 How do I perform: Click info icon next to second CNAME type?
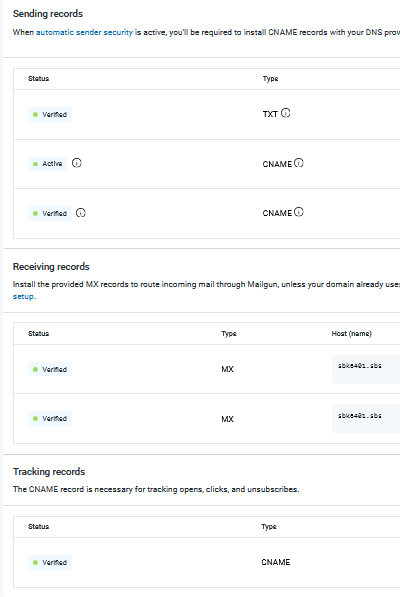299,212
